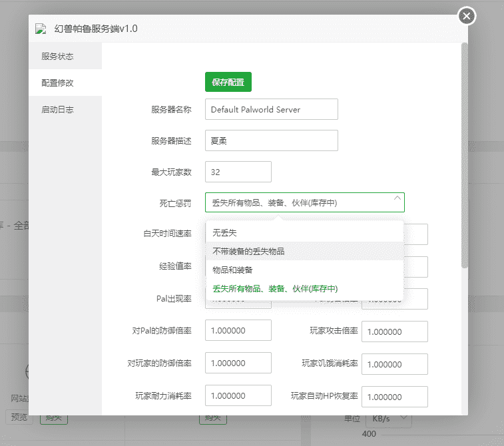Edit the 对Pal的防御倍率 value
Image resolution: width=504 pixels, height=446 pixels.
point(238,330)
